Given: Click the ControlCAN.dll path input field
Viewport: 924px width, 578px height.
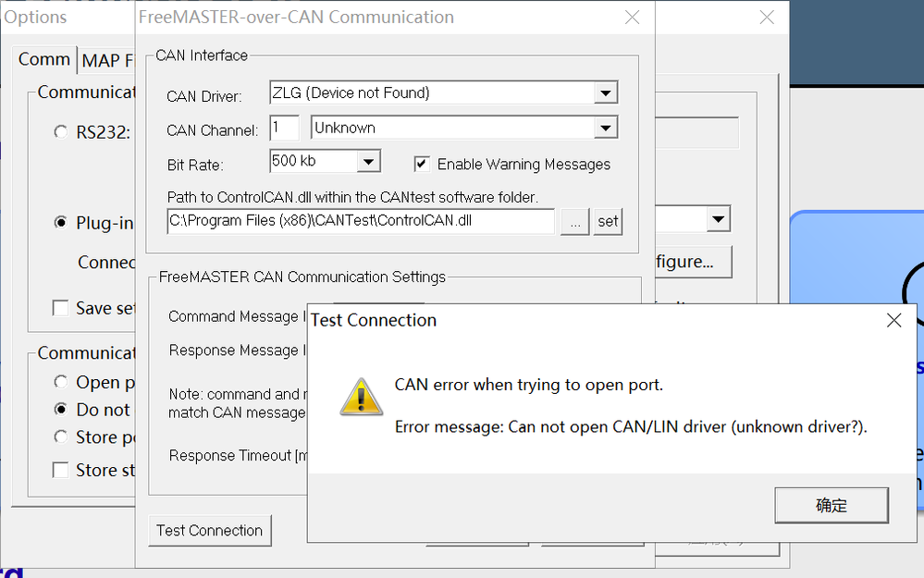Looking at the screenshot, I should click(x=361, y=222).
